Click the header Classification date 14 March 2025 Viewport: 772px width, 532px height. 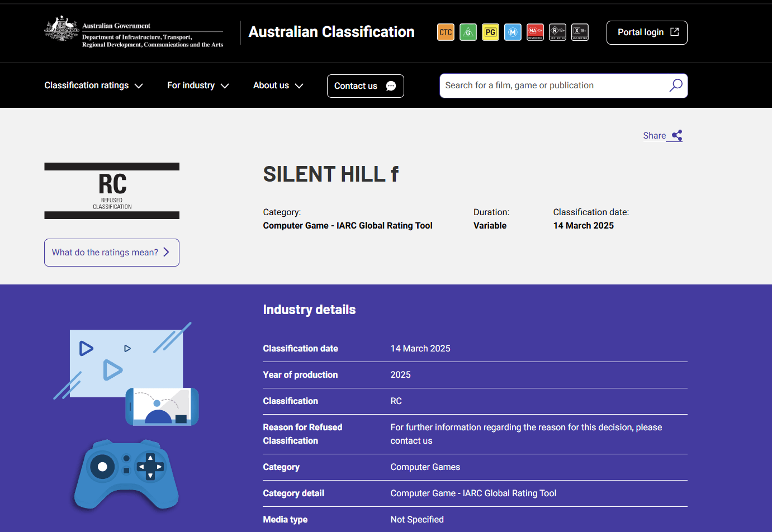tap(583, 226)
